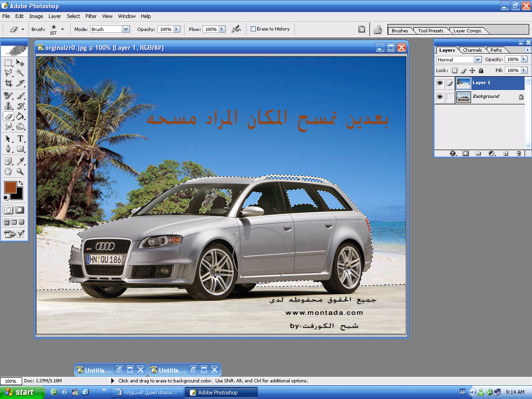Select the Hand tool

[x=8, y=171]
